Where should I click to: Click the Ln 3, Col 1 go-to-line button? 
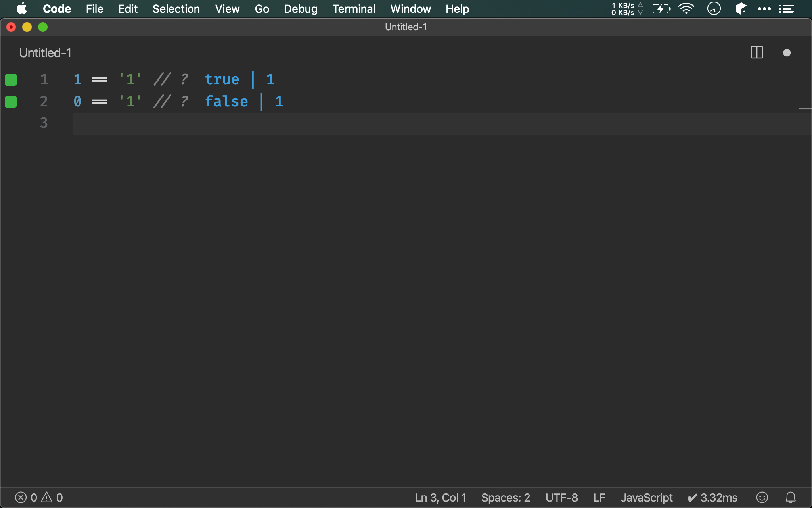click(x=440, y=497)
